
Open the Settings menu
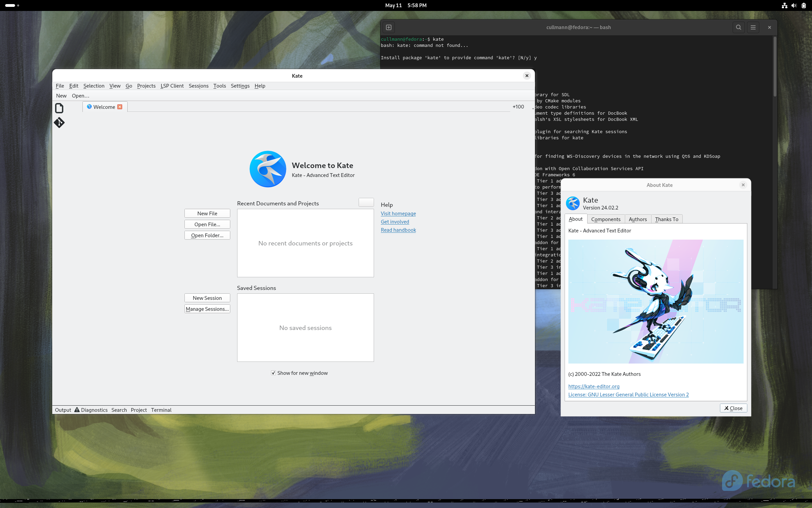pyautogui.click(x=240, y=86)
